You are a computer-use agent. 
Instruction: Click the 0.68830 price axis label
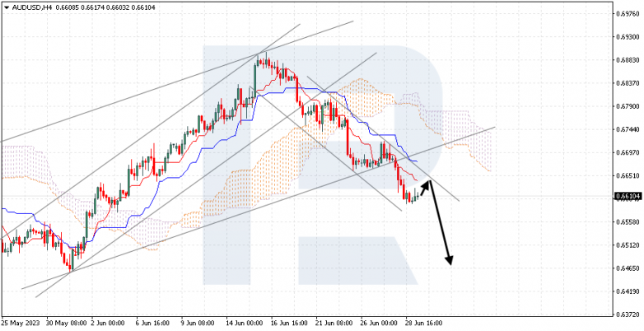coord(628,60)
